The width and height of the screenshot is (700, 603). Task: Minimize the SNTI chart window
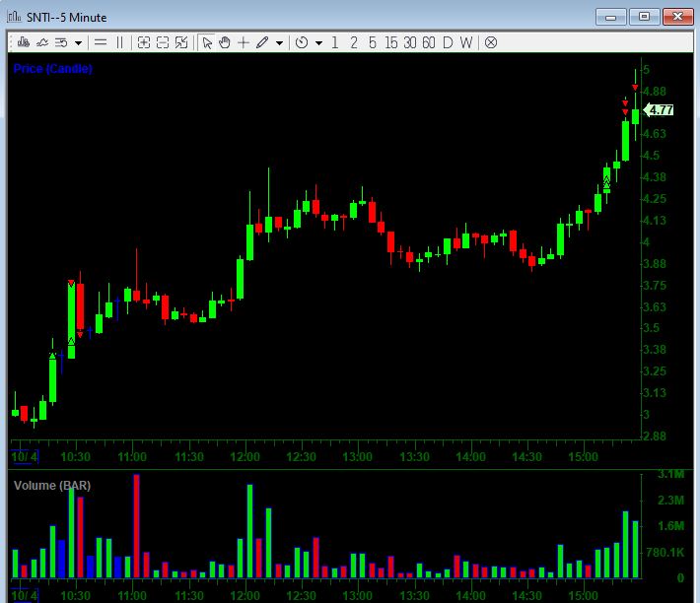[610, 17]
